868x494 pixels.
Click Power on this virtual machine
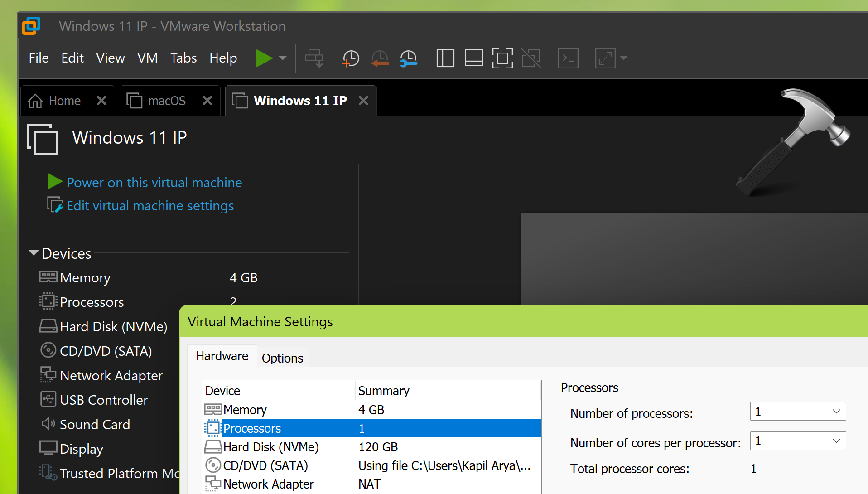pos(154,182)
